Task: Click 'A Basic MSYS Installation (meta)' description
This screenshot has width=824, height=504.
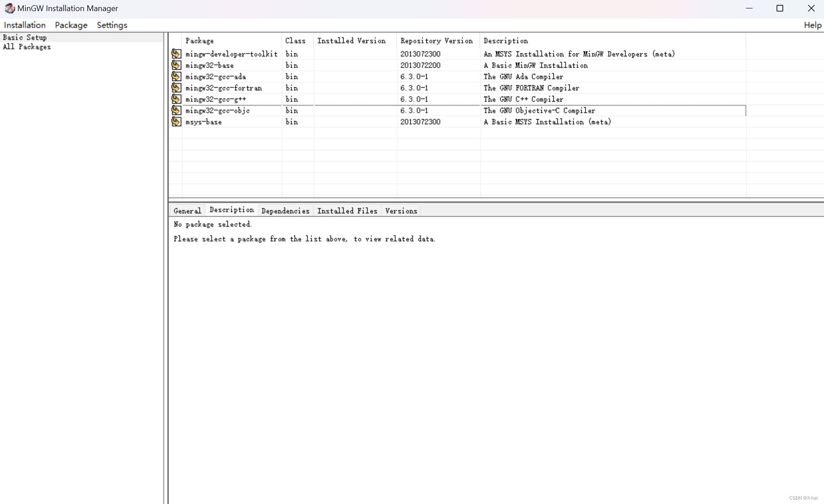Action: click(x=547, y=122)
